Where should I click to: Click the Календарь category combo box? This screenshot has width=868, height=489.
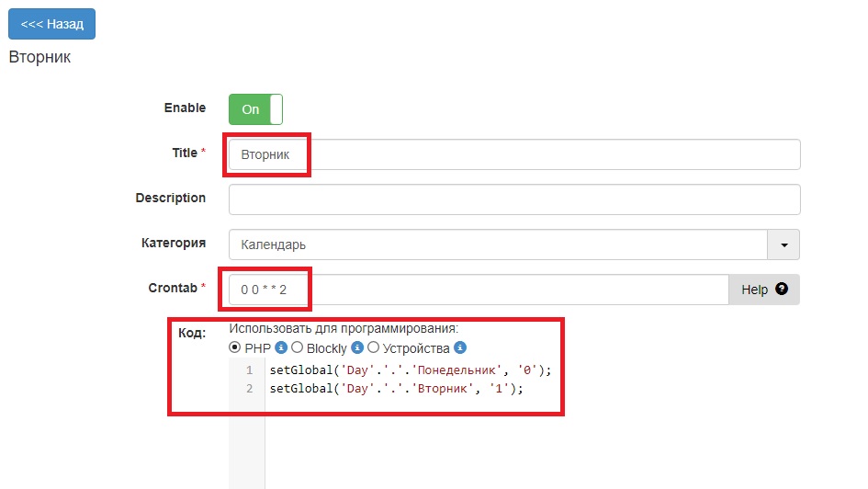[497, 244]
